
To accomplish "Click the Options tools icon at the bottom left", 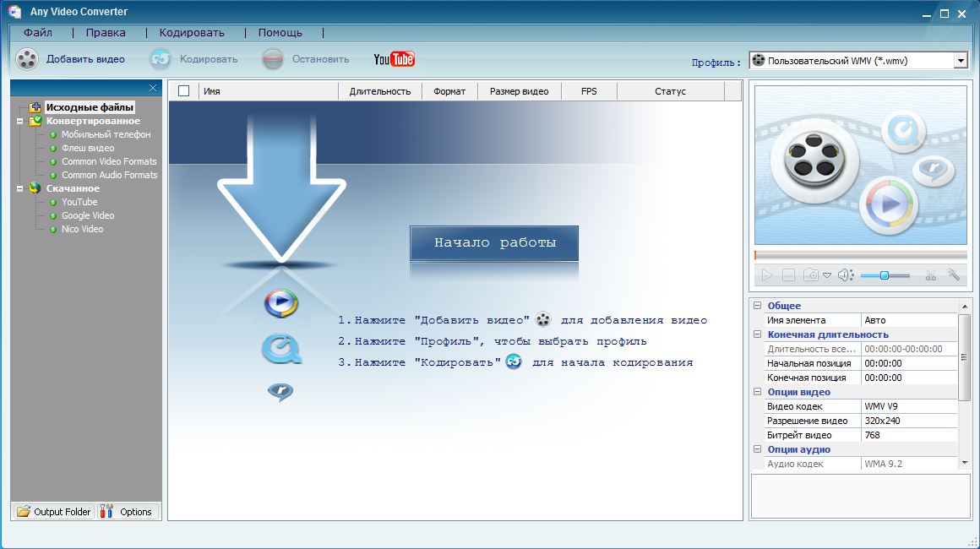I will [x=107, y=511].
